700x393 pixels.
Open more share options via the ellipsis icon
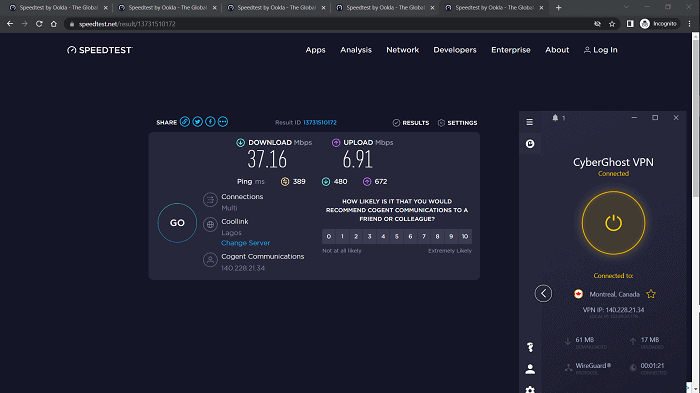[223, 121]
